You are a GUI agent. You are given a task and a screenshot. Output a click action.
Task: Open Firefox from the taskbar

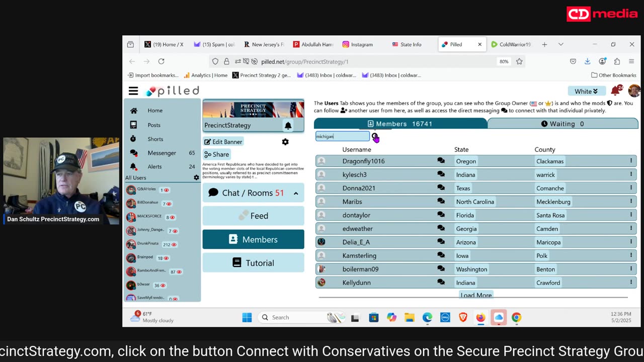(480, 317)
